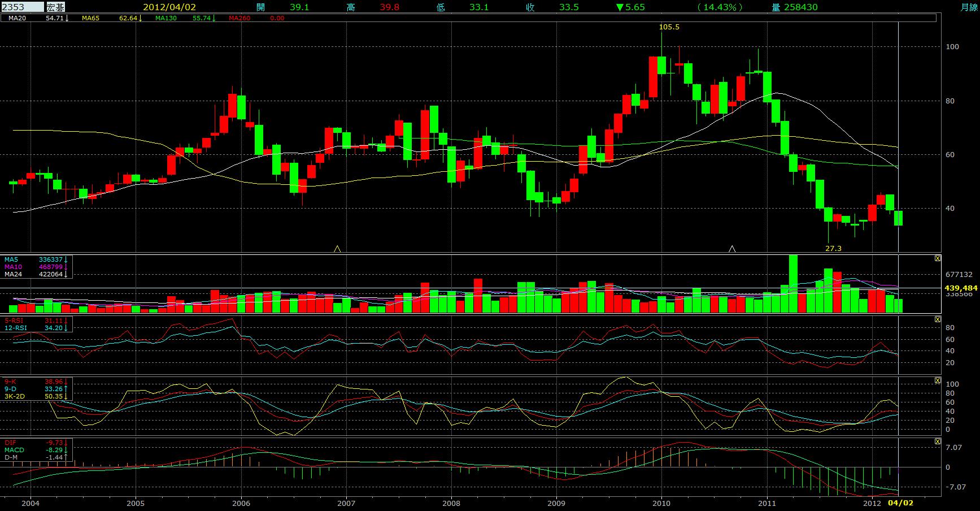
Task: Click the 2004 year label on time axis
Action: [x=31, y=503]
